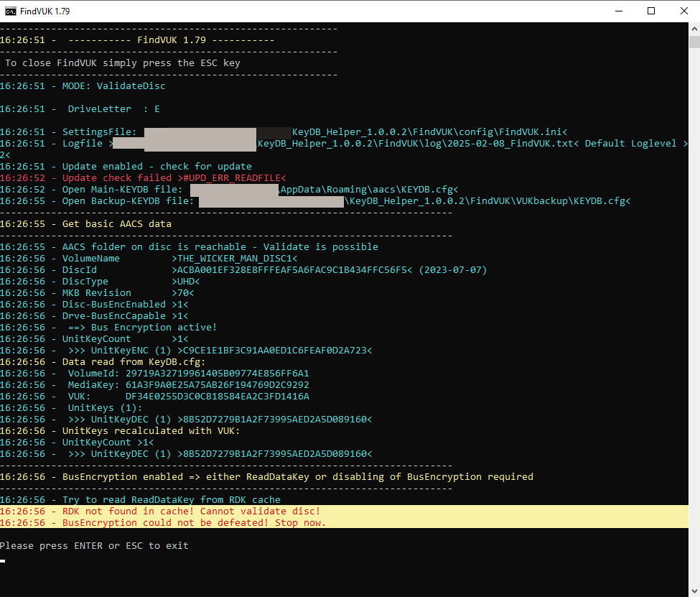
Task: Minimize the FindVUK 1.79 window
Action: click(x=617, y=11)
